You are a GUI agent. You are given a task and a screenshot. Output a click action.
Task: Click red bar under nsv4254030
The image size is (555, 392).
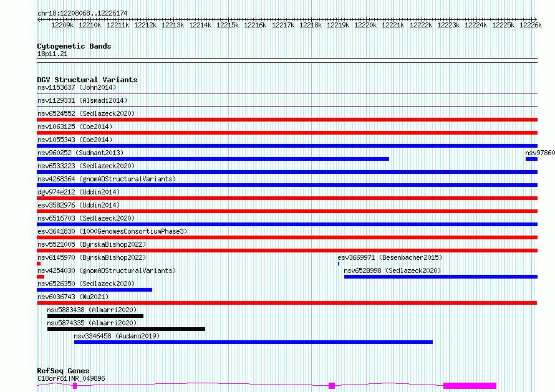[41, 277]
